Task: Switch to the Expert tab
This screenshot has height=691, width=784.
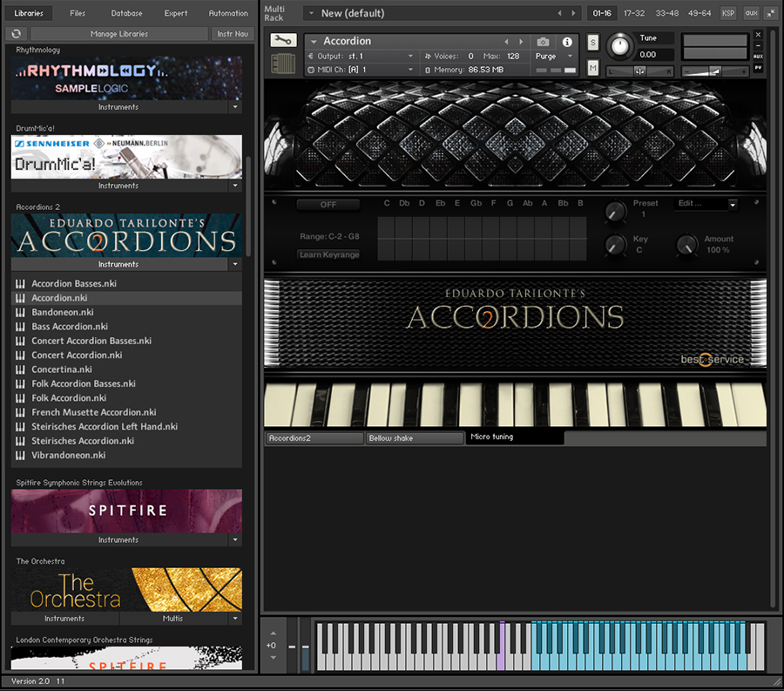Action: click(176, 13)
